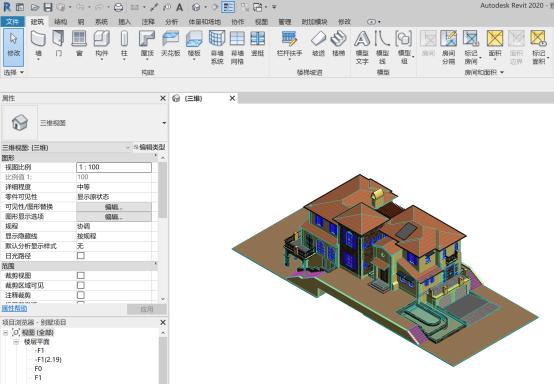Click the Revit 'R' application logo
The width and height of the screenshot is (554, 385).
click(7, 7)
